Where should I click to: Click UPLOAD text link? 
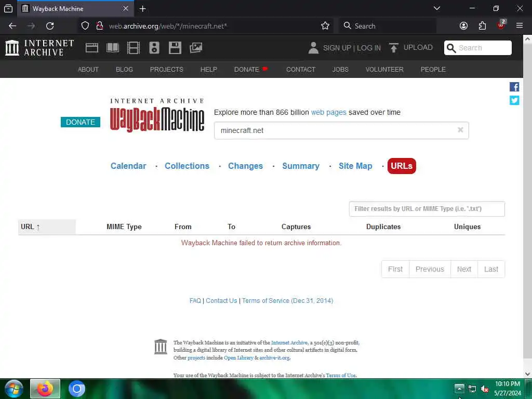(x=418, y=47)
